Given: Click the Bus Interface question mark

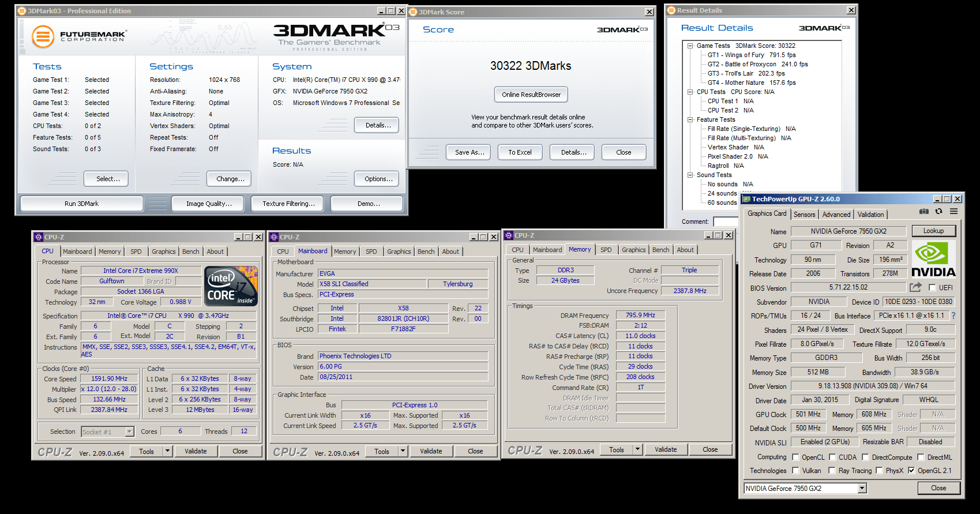Looking at the screenshot, I should (x=953, y=316).
